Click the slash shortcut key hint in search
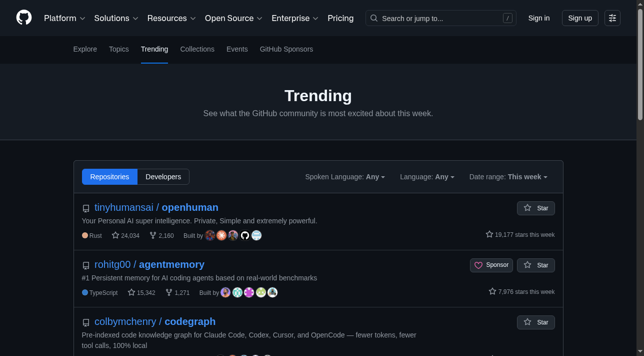The height and width of the screenshot is (356, 644). [507, 19]
